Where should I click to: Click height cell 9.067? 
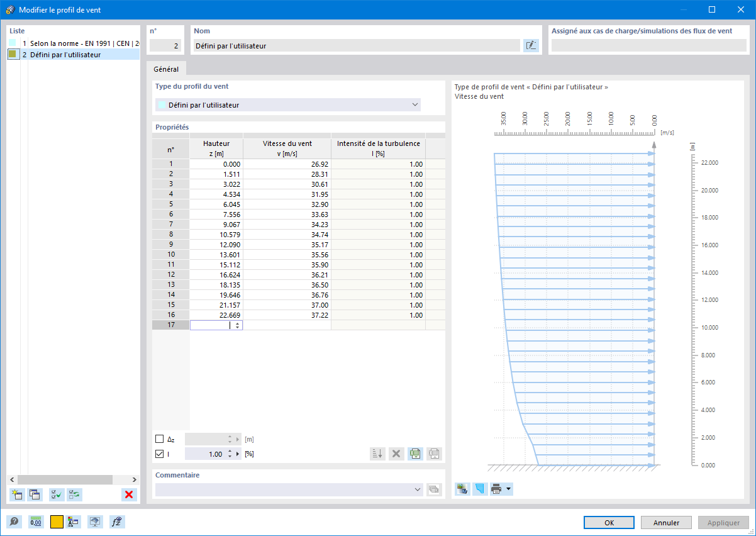point(216,224)
